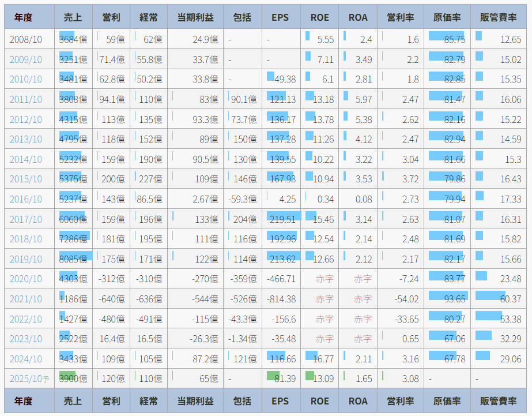Click the 売上 column header at top

click(73, 17)
